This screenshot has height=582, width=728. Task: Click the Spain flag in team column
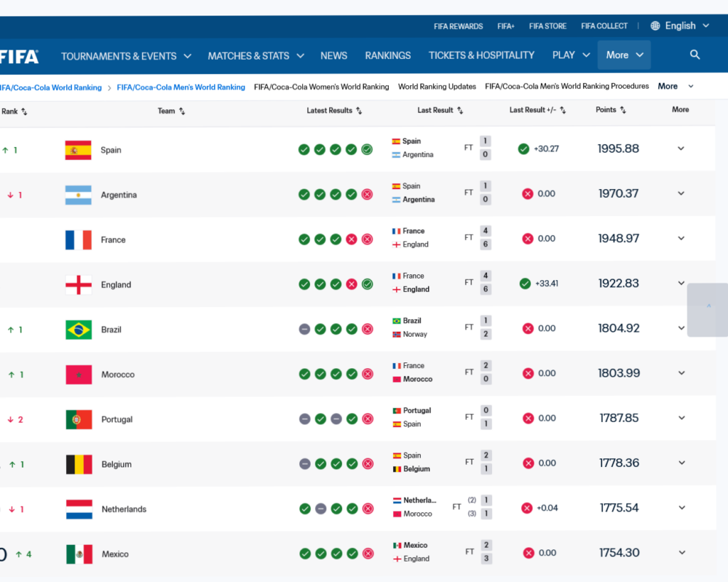78,150
